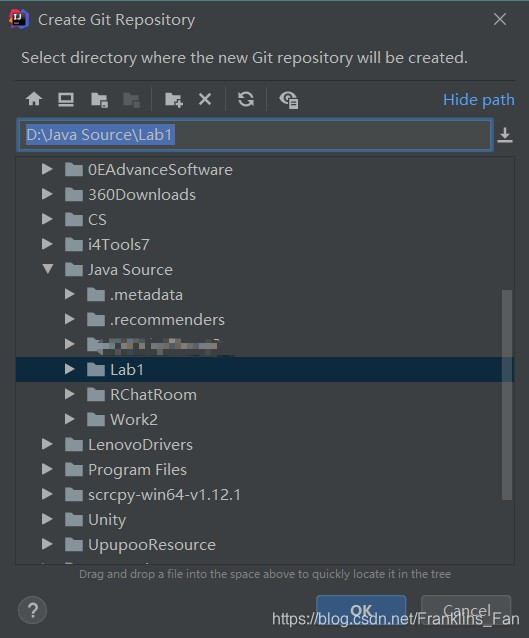Create a New Folder via toolbar icon
This screenshot has height=638, width=529.
[174, 100]
